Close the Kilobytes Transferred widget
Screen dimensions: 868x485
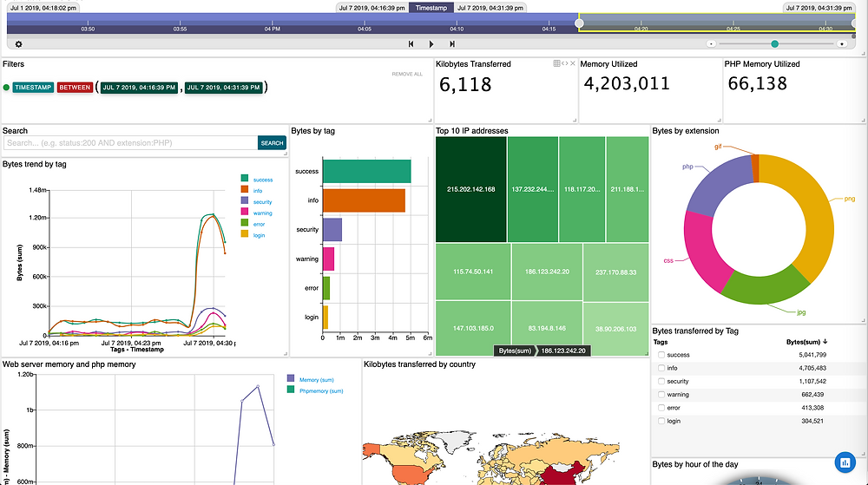[x=573, y=63]
